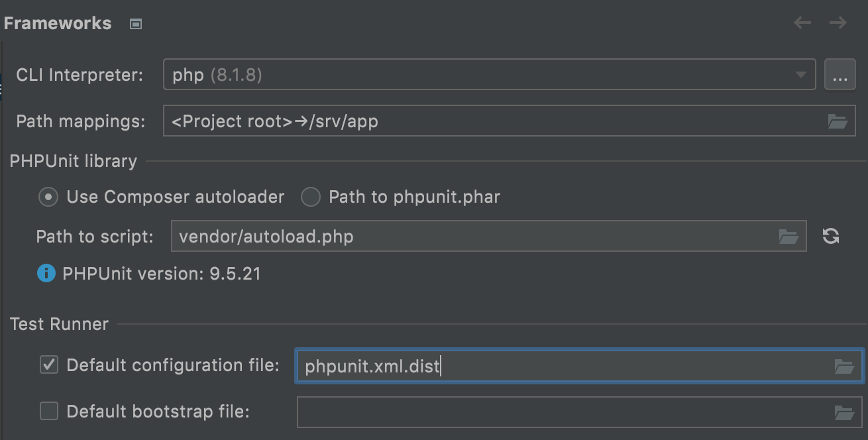Viewport: 868px width, 440px height.
Task: Select Path to phpunit.phar option
Action: (x=311, y=197)
